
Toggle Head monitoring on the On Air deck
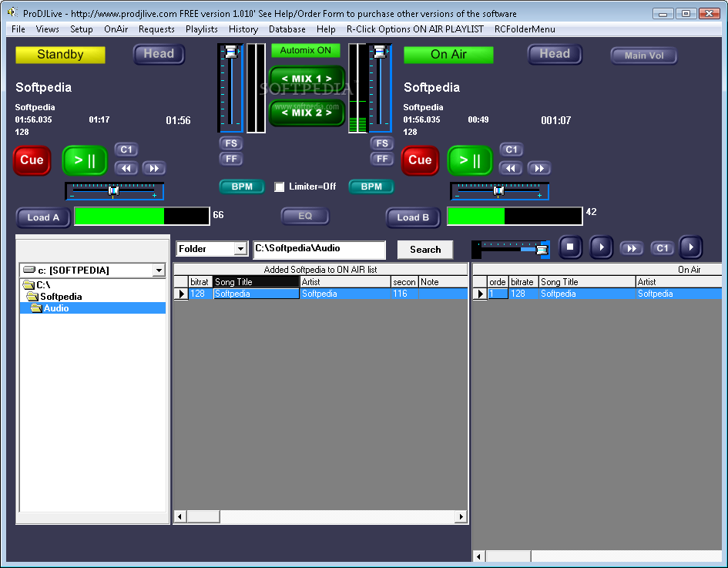point(555,55)
